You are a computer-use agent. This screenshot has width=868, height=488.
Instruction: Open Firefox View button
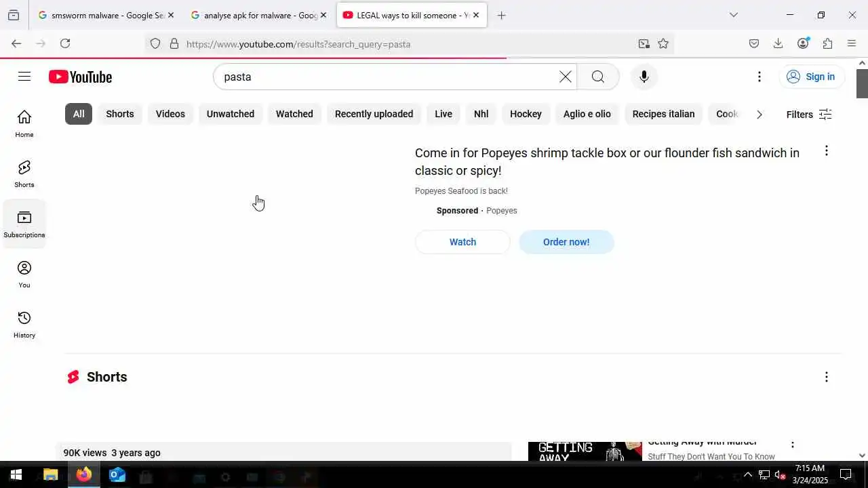(14, 15)
